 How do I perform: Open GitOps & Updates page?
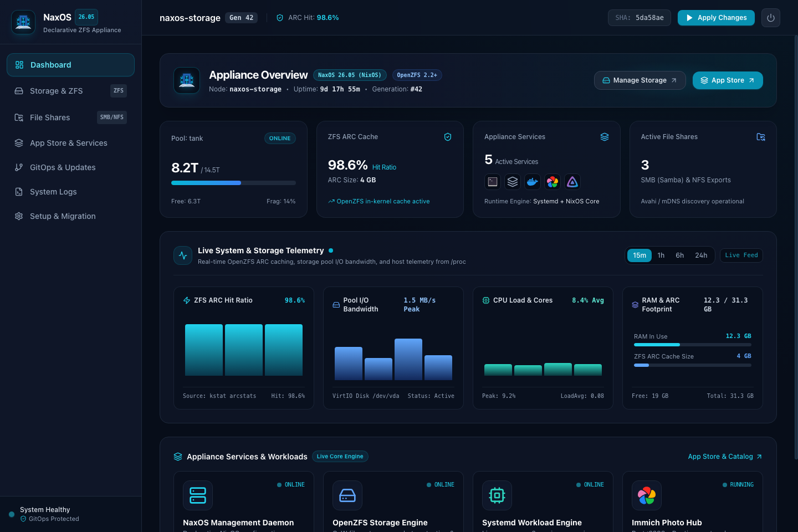[x=70, y=167]
